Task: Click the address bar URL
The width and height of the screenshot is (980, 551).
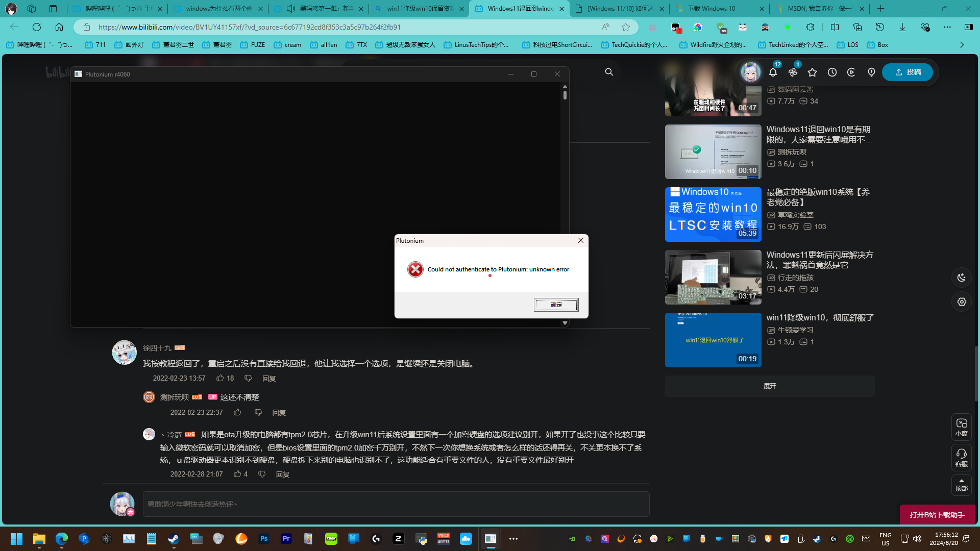Action: click(x=249, y=27)
